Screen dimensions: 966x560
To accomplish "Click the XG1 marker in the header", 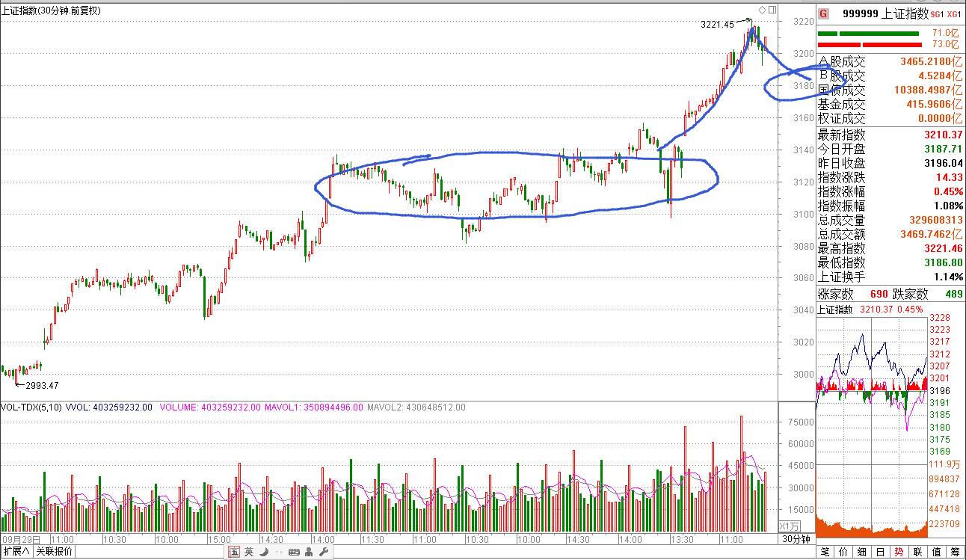I will coord(953,14).
